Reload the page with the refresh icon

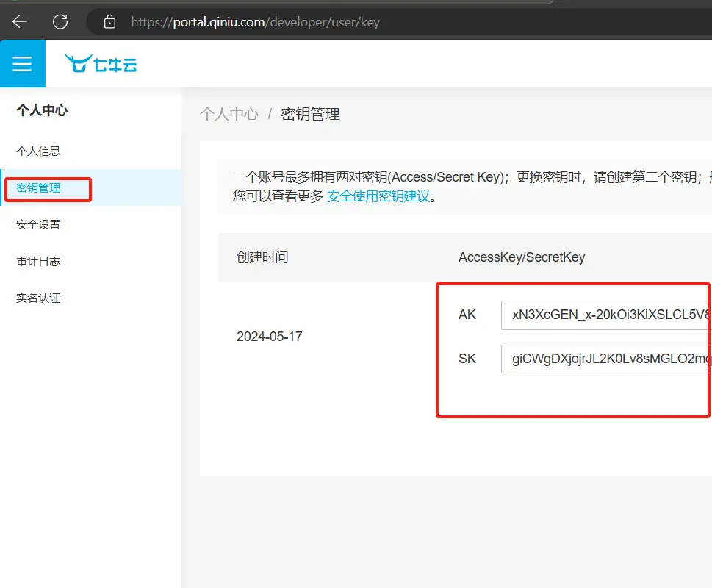(x=60, y=21)
